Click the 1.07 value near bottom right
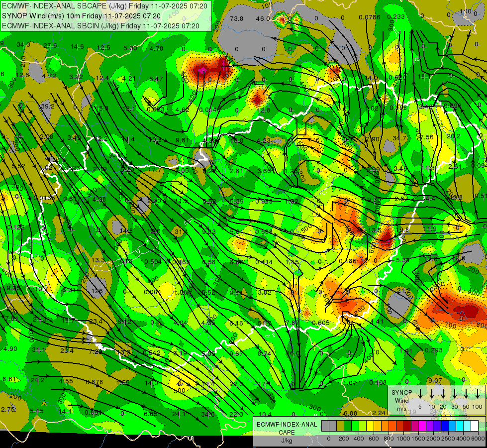This screenshot has height=448, width=487. (x=350, y=383)
